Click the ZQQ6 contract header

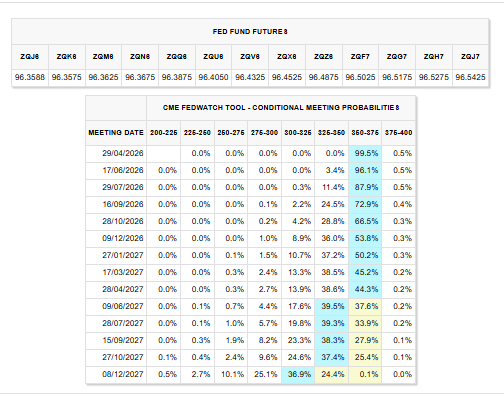[177, 57]
